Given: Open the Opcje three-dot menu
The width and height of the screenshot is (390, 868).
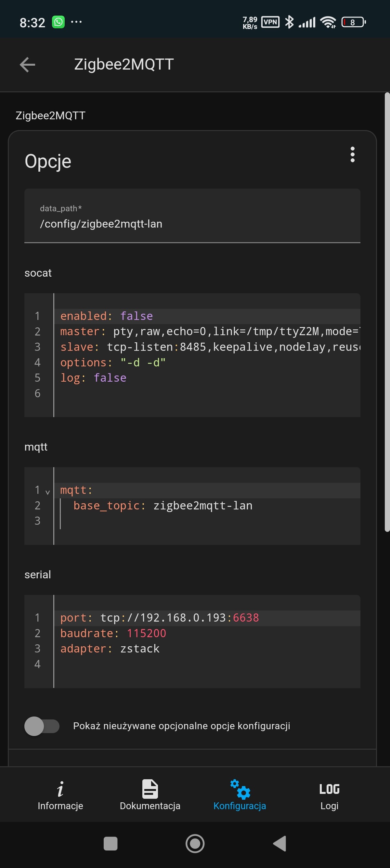Looking at the screenshot, I should 352,154.
